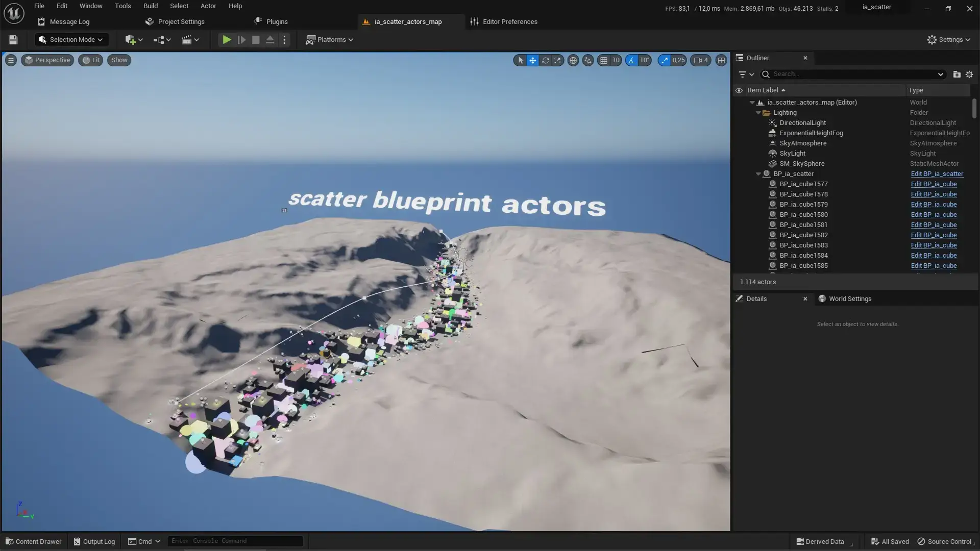Save the current level with disk icon
Image resolution: width=980 pixels, height=551 pixels.
[13, 40]
